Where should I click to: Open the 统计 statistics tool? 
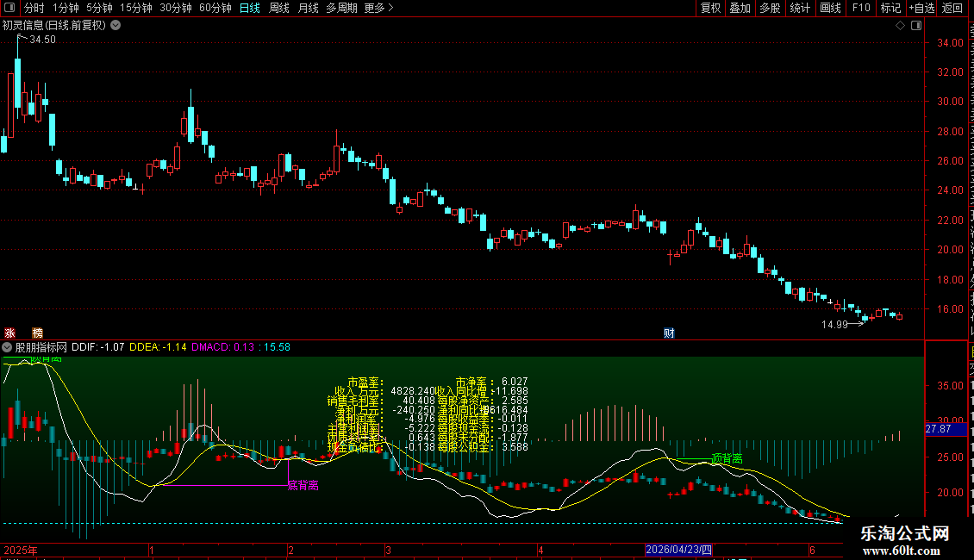[800, 8]
